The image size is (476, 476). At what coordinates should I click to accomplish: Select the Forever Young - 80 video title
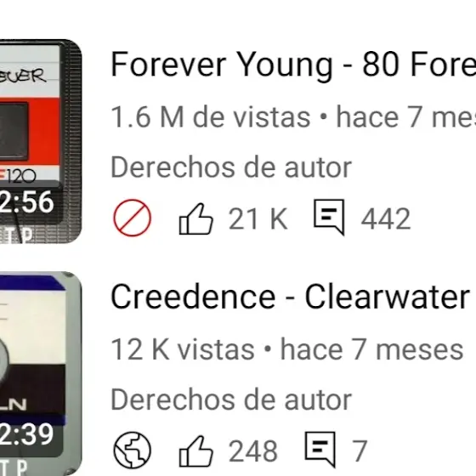(x=293, y=65)
